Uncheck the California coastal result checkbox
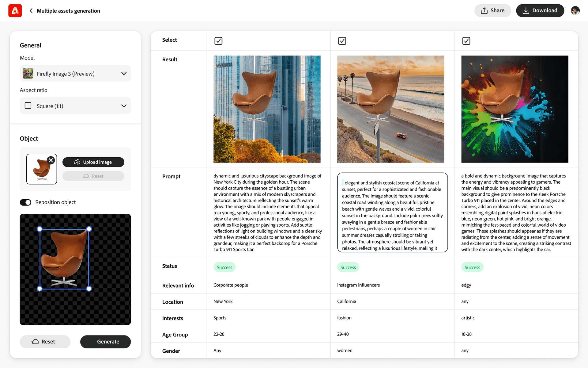588x368 pixels. pyautogui.click(x=342, y=41)
